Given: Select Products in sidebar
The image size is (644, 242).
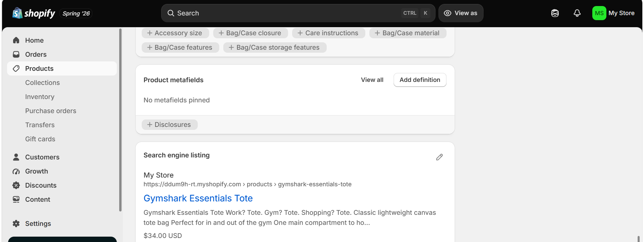Looking at the screenshot, I should pos(62,68).
